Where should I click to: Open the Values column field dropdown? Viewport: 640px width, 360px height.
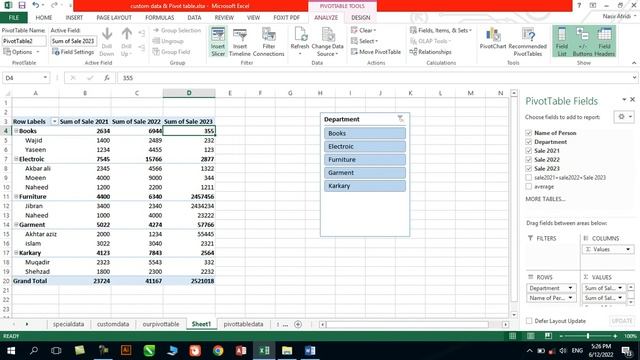click(x=628, y=249)
